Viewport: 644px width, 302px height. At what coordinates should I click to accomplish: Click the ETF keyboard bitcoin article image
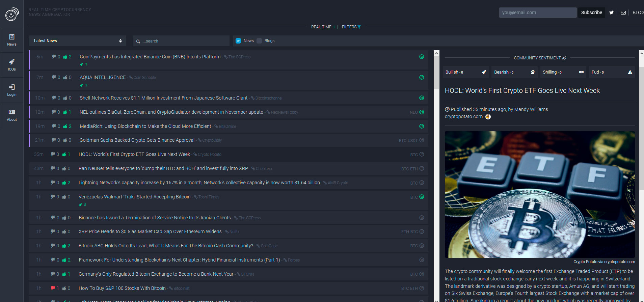(x=540, y=194)
